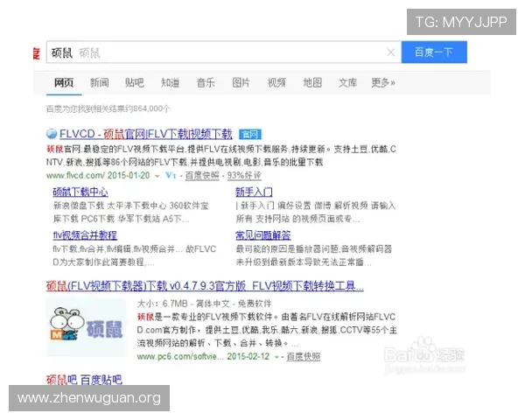Select the 地图 tab

click(x=312, y=83)
